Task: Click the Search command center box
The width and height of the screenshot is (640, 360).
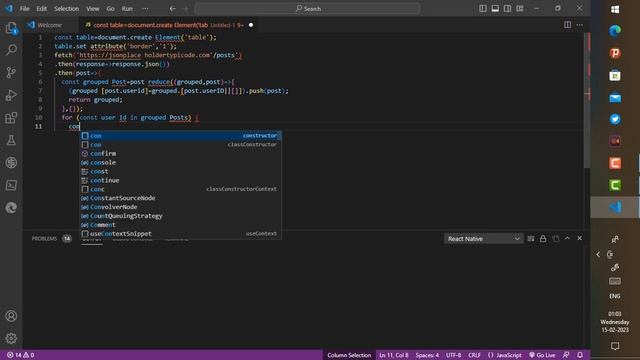Action: tap(307, 8)
